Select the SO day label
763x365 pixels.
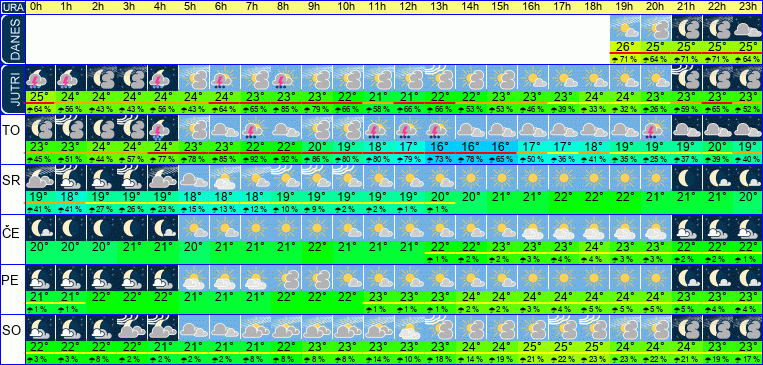tap(11, 331)
